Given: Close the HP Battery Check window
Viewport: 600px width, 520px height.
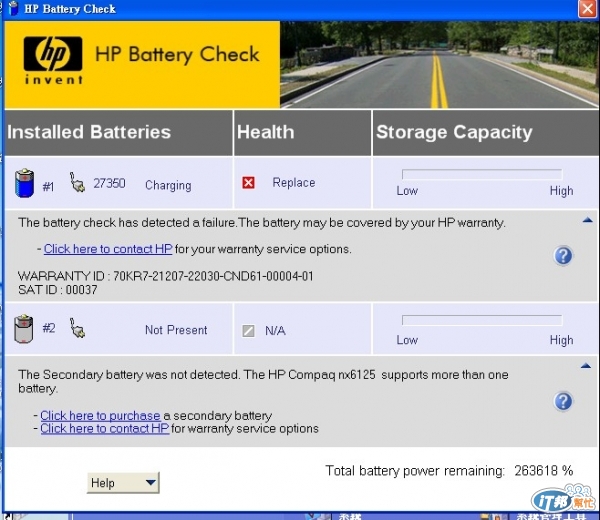Looking at the screenshot, I should tap(587, 8).
